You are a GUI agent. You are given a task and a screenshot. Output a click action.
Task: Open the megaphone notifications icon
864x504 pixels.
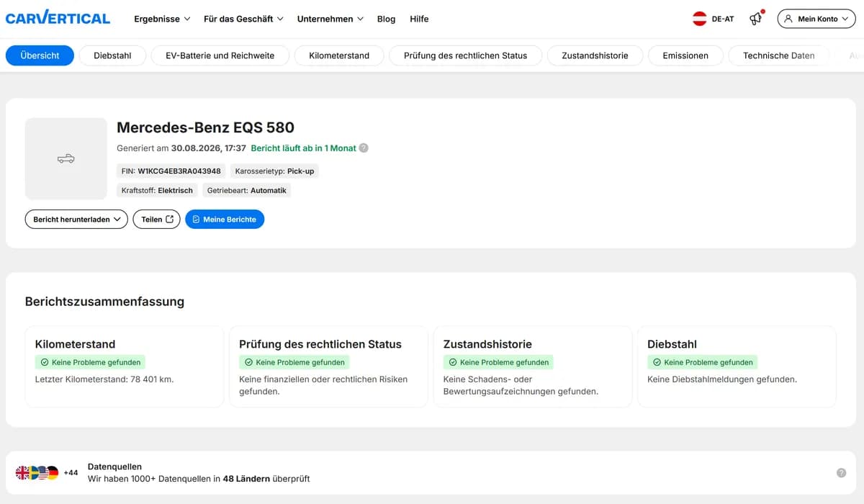[x=755, y=19]
